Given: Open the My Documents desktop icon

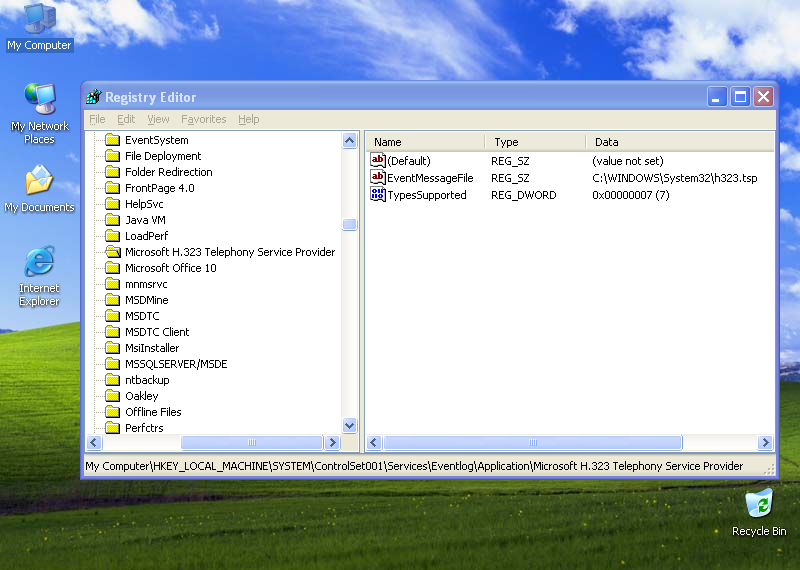Looking at the screenshot, I should click(x=39, y=189).
